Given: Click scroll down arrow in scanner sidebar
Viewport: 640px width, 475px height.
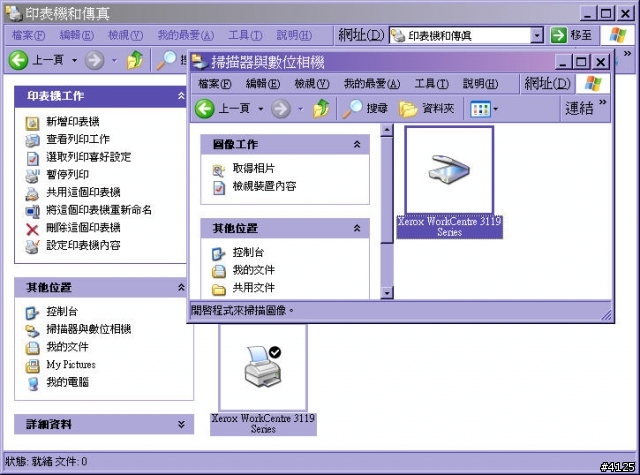Looking at the screenshot, I should (x=386, y=293).
